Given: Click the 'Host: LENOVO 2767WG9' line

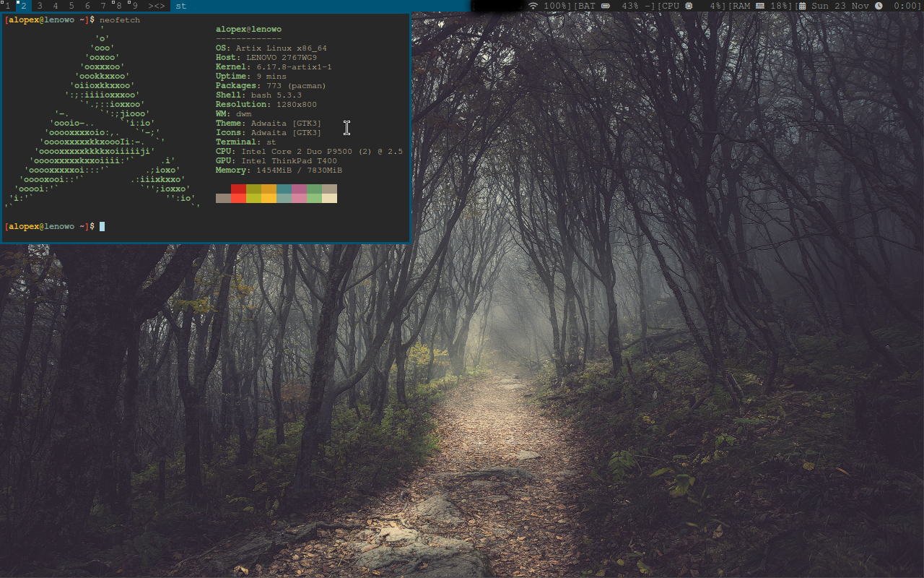Looking at the screenshot, I should tap(266, 58).
